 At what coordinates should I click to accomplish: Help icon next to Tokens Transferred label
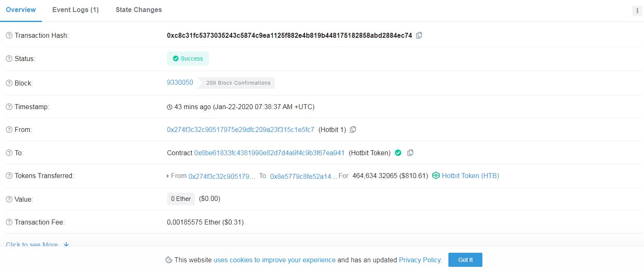pyautogui.click(x=9, y=176)
